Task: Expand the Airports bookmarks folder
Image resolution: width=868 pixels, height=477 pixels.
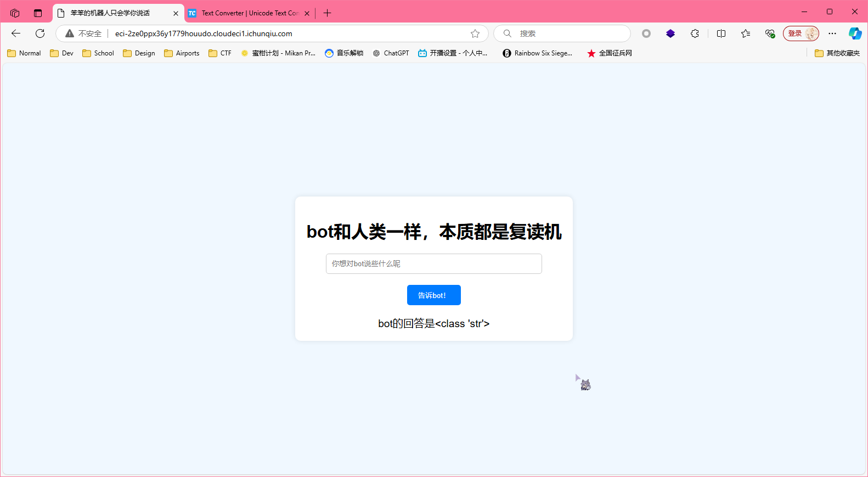Action: click(182, 53)
